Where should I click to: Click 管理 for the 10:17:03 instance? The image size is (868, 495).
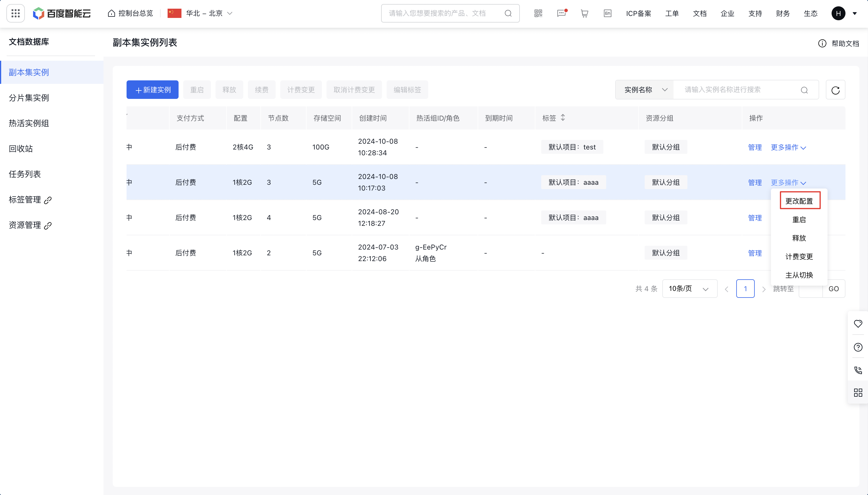(x=755, y=182)
